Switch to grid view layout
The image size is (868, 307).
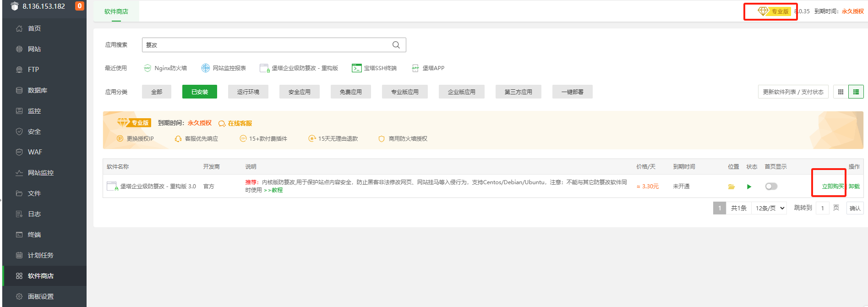point(841,92)
